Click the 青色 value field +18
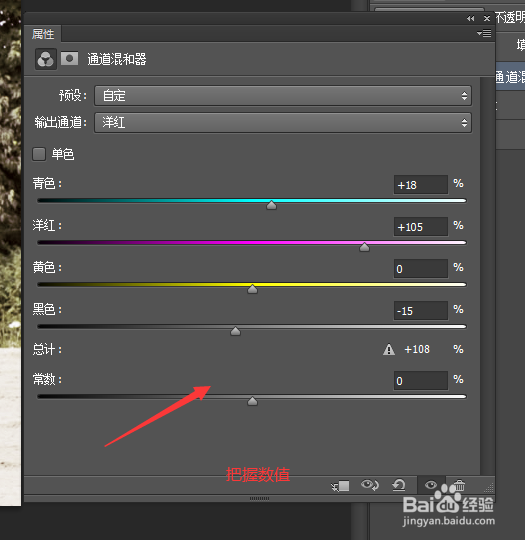 [x=421, y=185]
